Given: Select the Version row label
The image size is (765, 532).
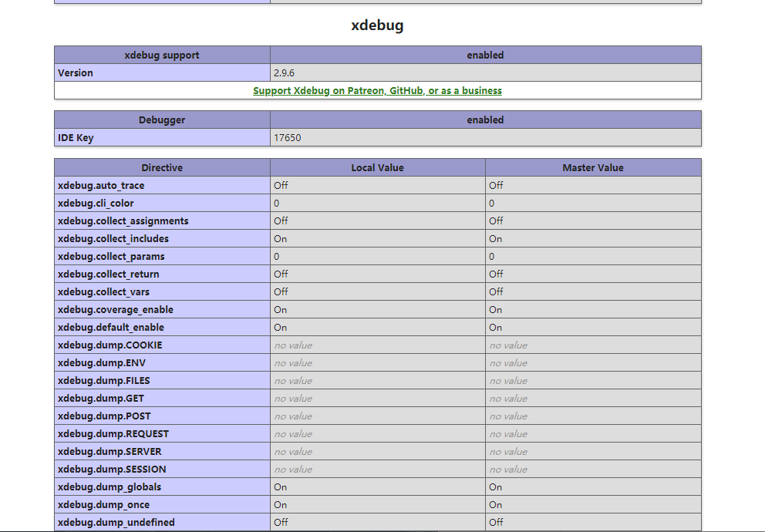Looking at the screenshot, I should pyautogui.click(x=75, y=73).
